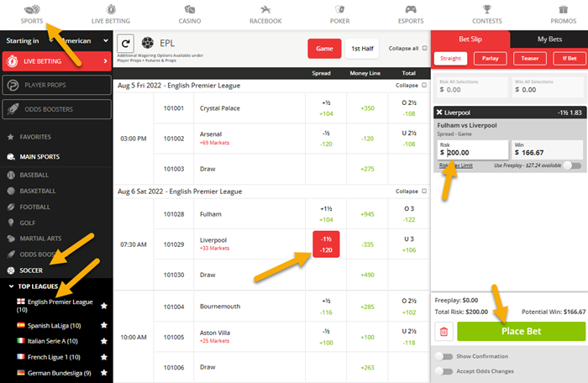Click the refresh odds icon beside EPL
Viewport: 588px width, 383px height.
[x=126, y=44]
